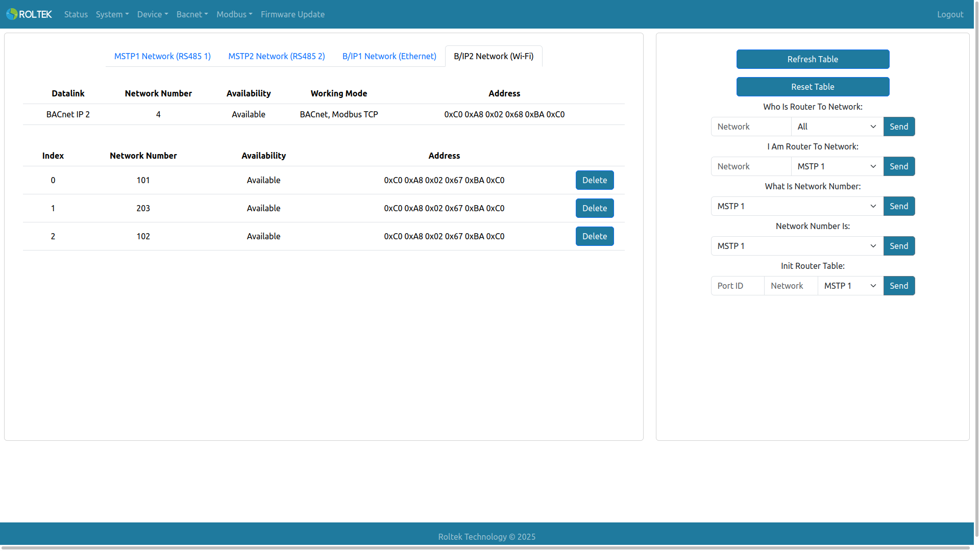Delete the route for network 203
980x551 pixels.
[595, 208]
